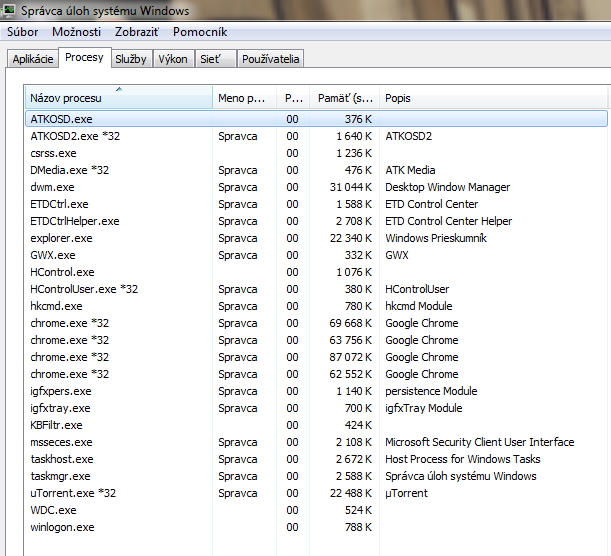Select the uTorrent.exe *32 process
Screen dimensions: 611x556
73,493
